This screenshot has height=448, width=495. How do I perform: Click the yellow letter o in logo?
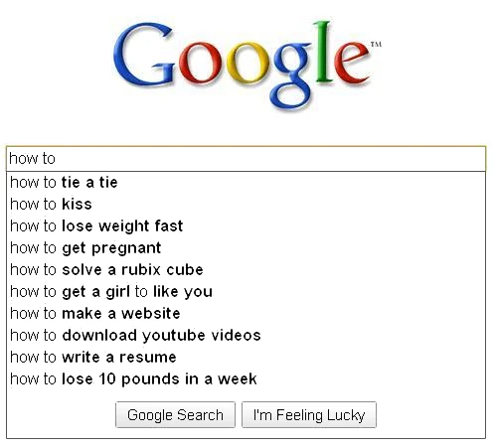click(247, 63)
